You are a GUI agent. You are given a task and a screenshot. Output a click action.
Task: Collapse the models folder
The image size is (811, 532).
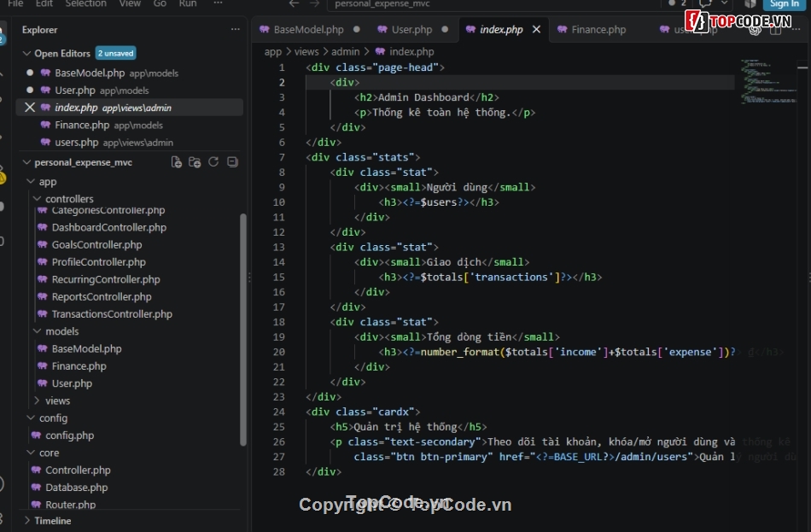(38, 331)
